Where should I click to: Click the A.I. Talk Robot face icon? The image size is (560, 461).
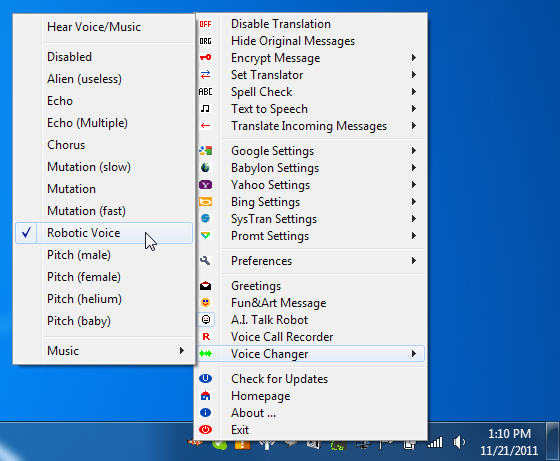tap(206, 319)
